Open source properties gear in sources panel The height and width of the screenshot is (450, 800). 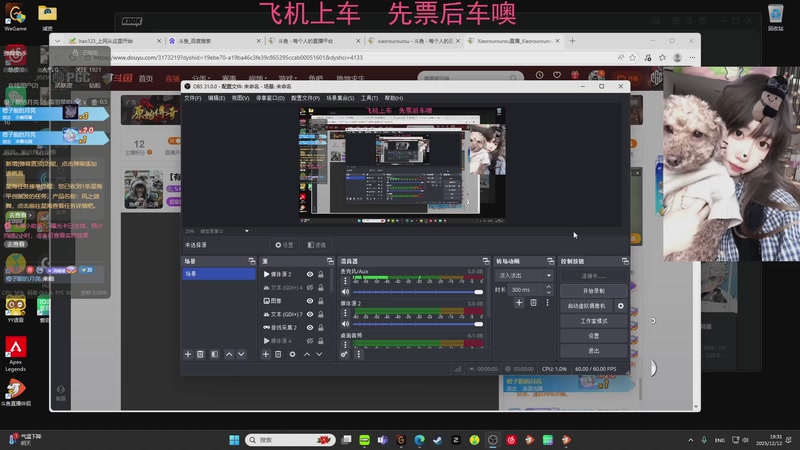click(292, 354)
